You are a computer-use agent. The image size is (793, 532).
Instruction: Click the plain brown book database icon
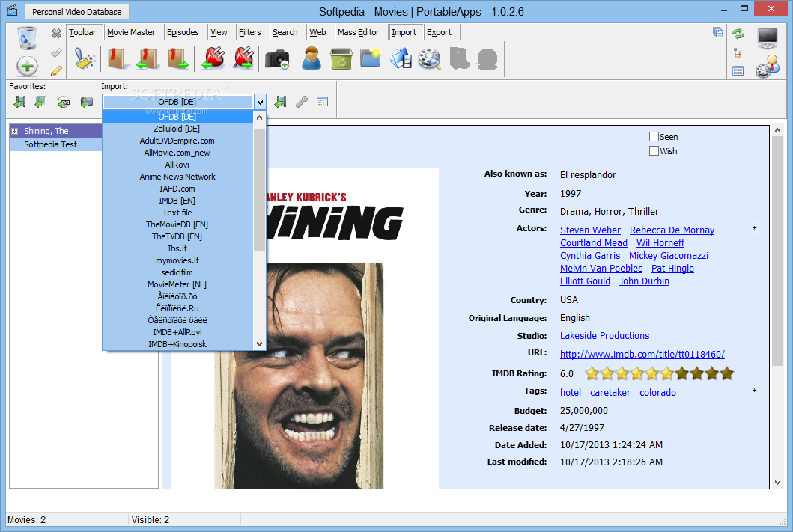coord(118,58)
